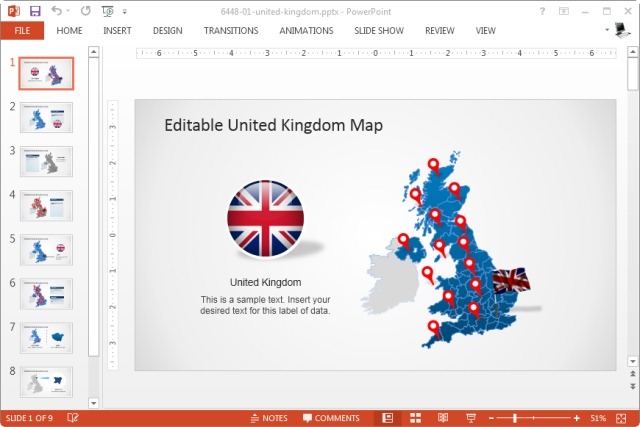Undo the last action

pos(56,11)
